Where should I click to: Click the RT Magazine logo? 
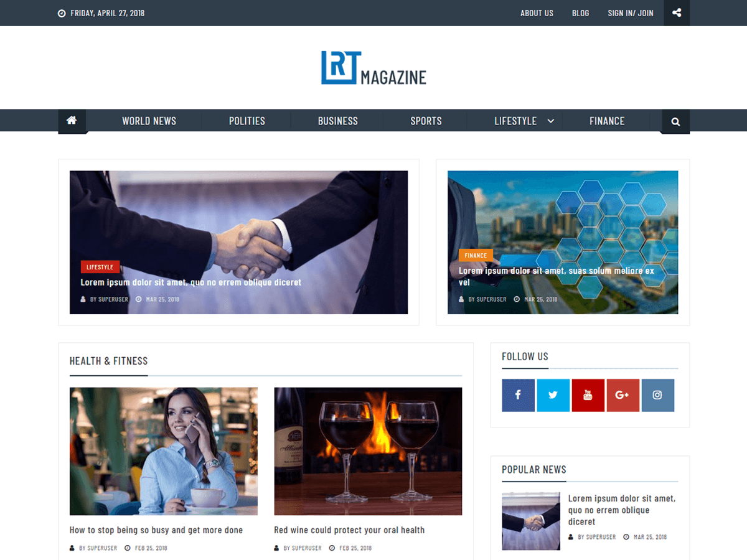click(374, 68)
